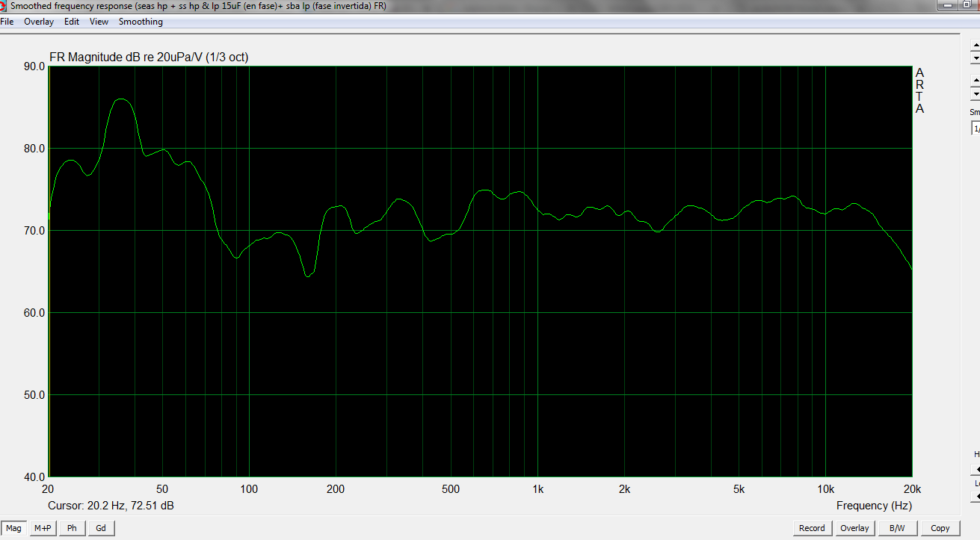
Task: Open the Smoothing menu
Action: tap(141, 22)
